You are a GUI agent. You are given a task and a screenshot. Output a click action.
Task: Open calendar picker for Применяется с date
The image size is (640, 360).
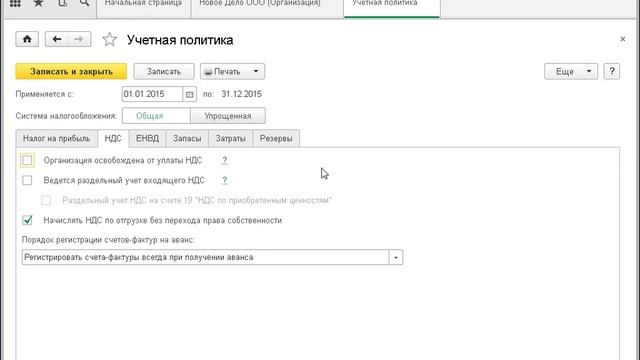(x=189, y=94)
